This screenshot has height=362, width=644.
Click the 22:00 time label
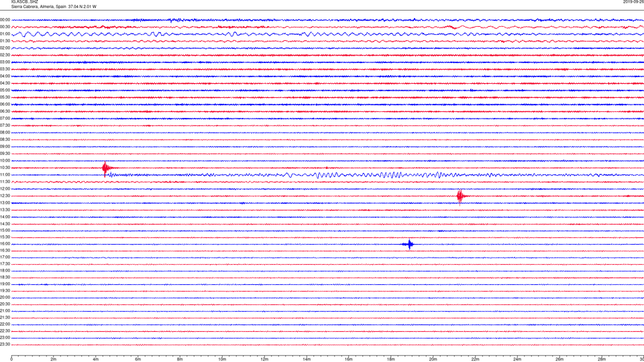point(5,324)
